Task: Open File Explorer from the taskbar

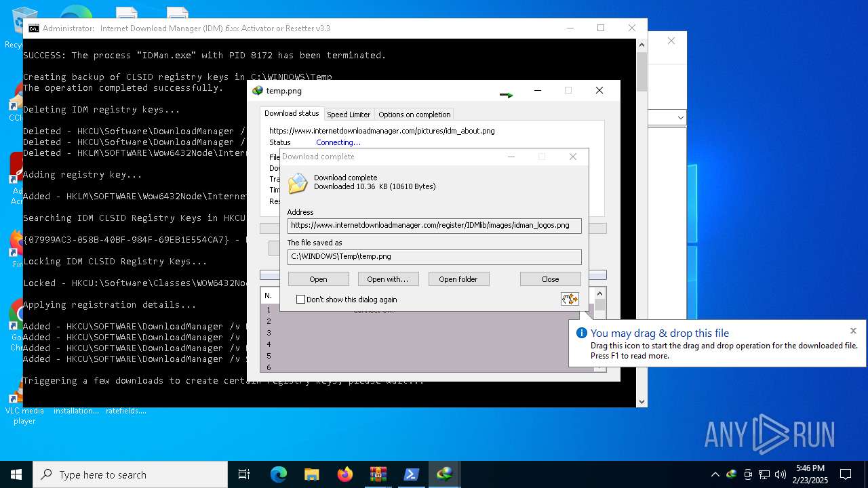Action: 311,474
